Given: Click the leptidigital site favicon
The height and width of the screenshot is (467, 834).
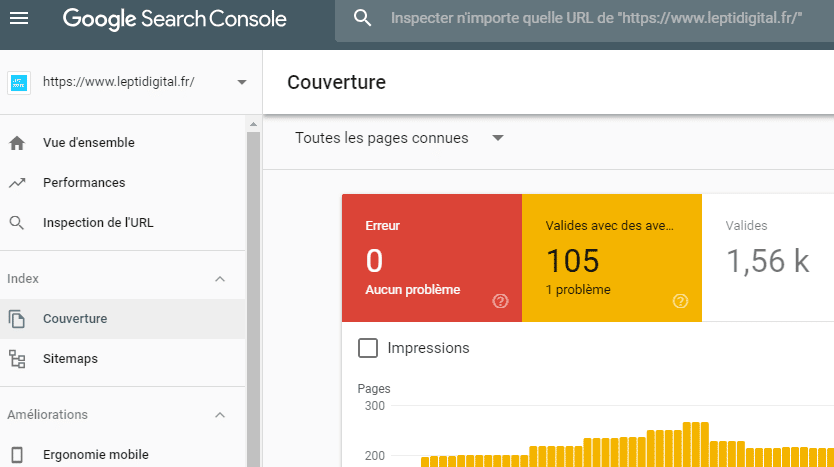Looking at the screenshot, I should pyautogui.click(x=19, y=83).
